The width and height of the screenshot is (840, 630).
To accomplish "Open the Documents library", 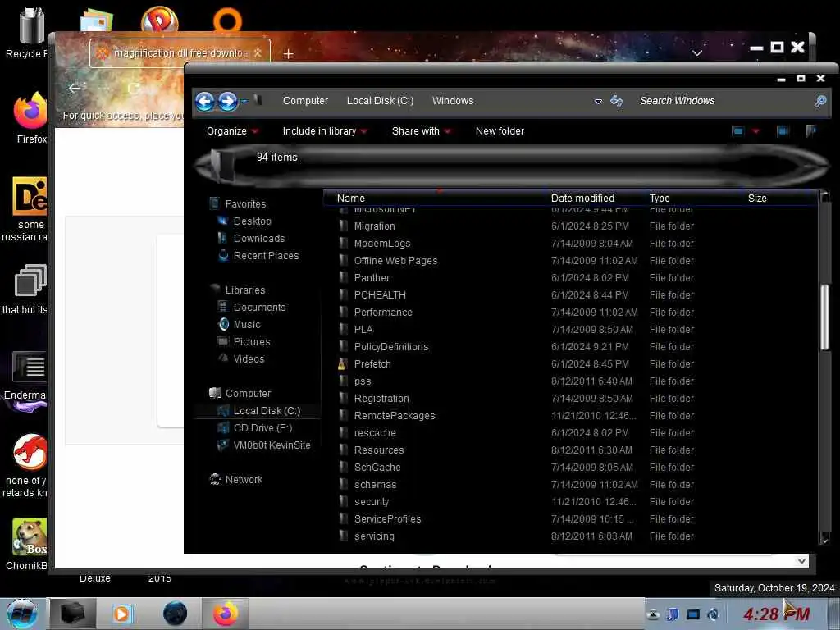I will 259,307.
